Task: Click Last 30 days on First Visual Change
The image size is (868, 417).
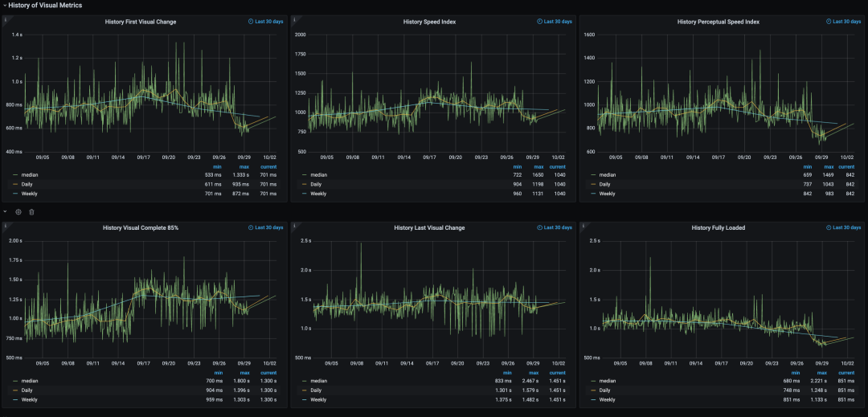Action: (266, 22)
